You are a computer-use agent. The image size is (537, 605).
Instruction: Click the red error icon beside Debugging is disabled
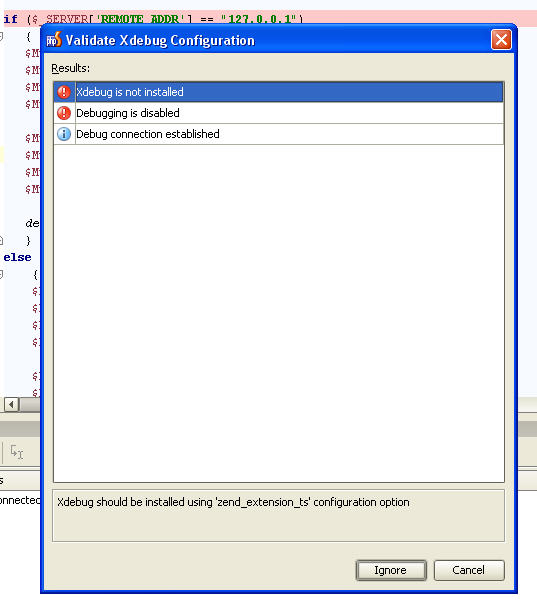[64, 113]
